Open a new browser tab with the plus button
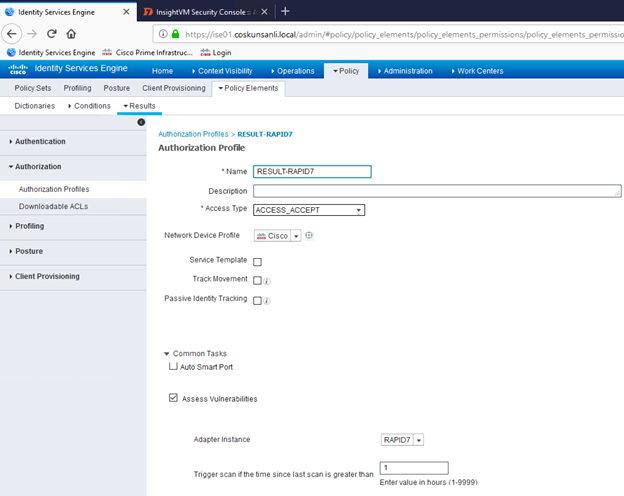This screenshot has width=624, height=496. point(285,11)
